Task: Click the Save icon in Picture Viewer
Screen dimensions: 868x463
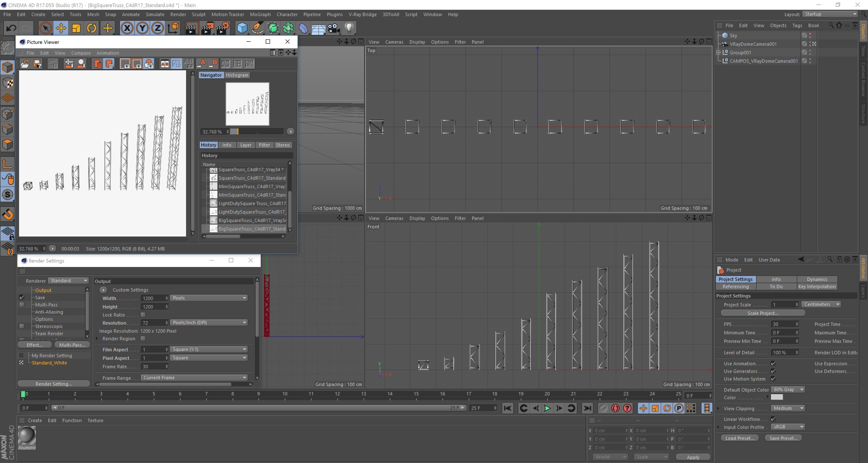Action: pos(37,64)
